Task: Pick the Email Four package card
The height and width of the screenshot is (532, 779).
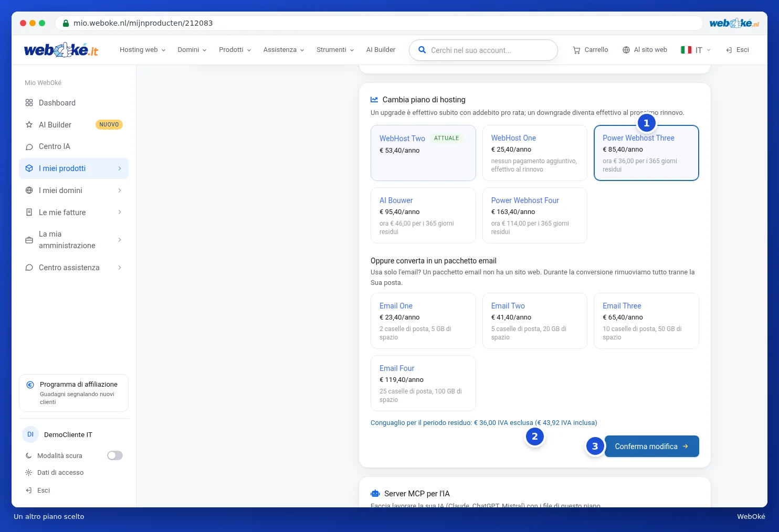Action: click(x=423, y=383)
